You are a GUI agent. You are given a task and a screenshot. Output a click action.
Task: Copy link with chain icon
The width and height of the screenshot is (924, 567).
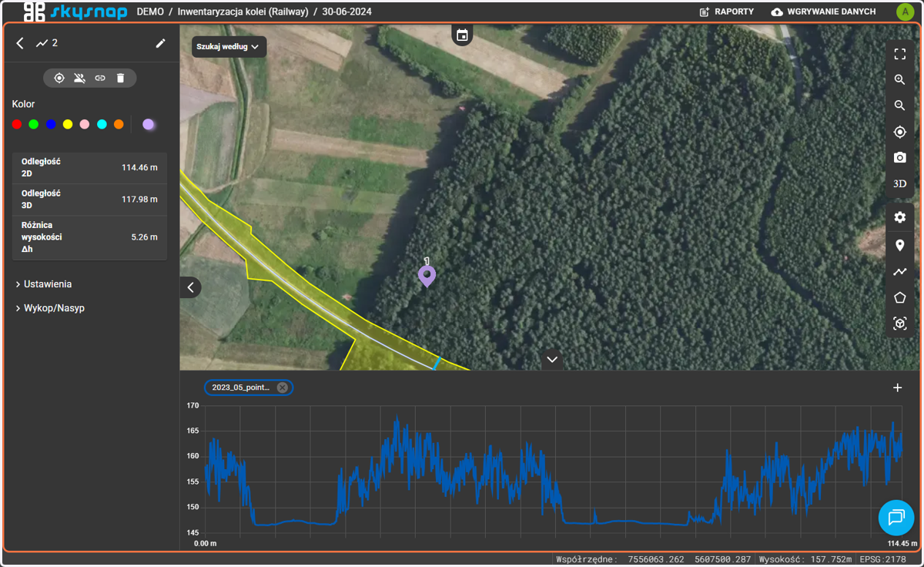pos(100,78)
